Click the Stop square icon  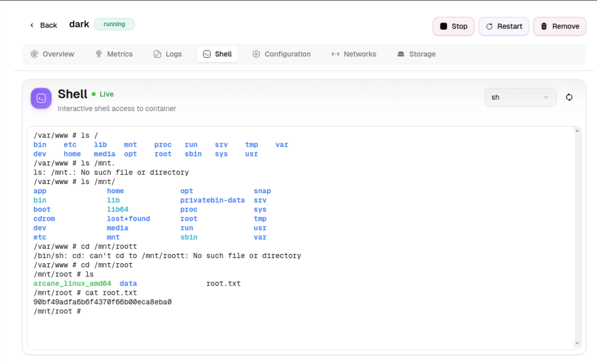(x=444, y=26)
